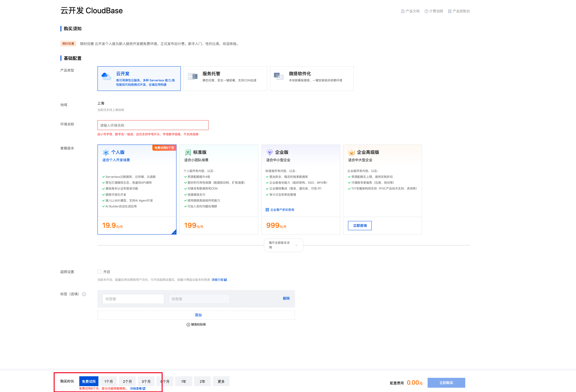Image resolution: width=576 pixels, height=392 pixels.
Task: Click the 微搭软件化 icon
Action: point(279,76)
